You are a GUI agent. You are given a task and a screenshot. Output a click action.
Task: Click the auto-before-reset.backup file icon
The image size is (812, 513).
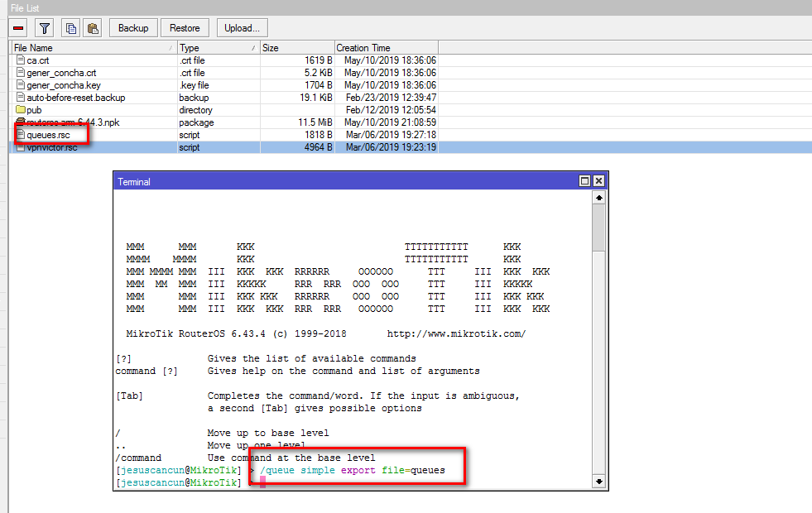pos(21,98)
